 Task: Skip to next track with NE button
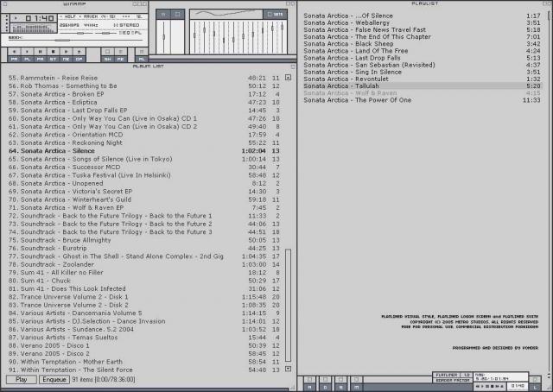tap(66, 55)
